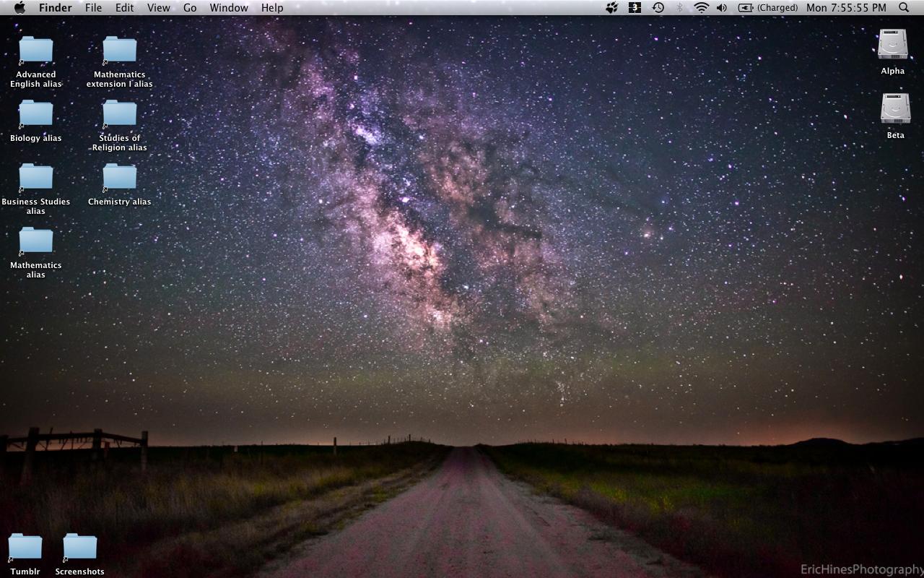Open the Help menu
The height and width of the screenshot is (578, 924).
pyautogui.click(x=272, y=7)
